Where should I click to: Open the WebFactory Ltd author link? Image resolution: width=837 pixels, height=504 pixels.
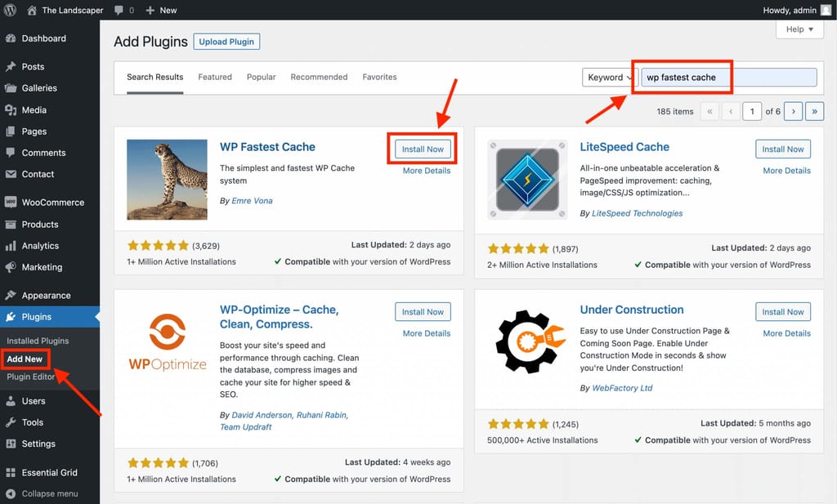click(622, 388)
